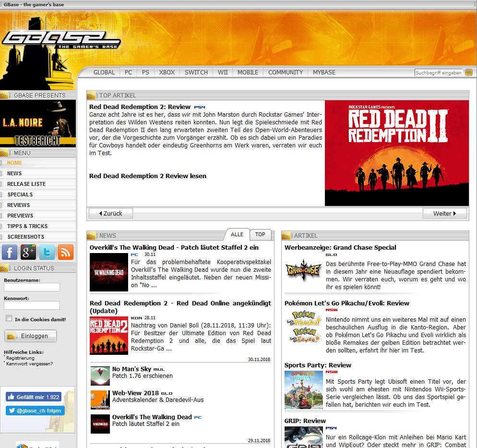The height and width of the screenshot is (448, 477).
Task: Open the WII navigation tab
Action: click(x=223, y=73)
